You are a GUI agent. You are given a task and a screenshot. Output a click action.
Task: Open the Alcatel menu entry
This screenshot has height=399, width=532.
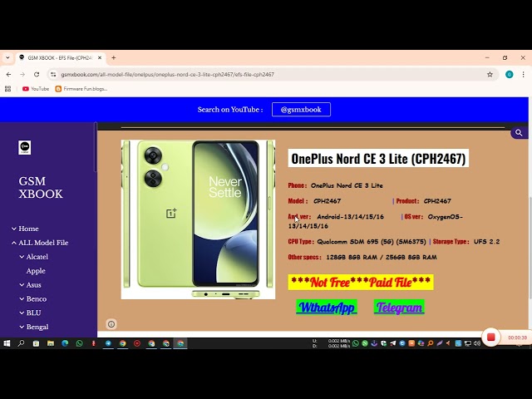click(37, 257)
